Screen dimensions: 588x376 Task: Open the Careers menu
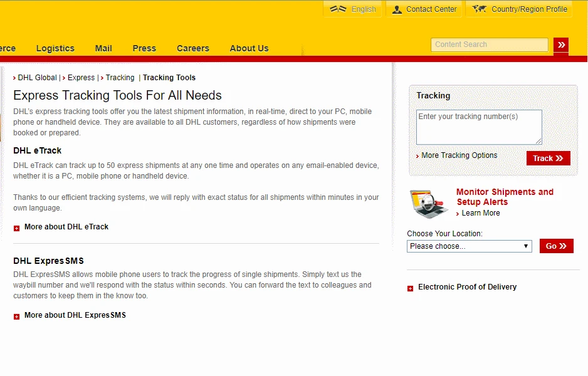(x=193, y=48)
